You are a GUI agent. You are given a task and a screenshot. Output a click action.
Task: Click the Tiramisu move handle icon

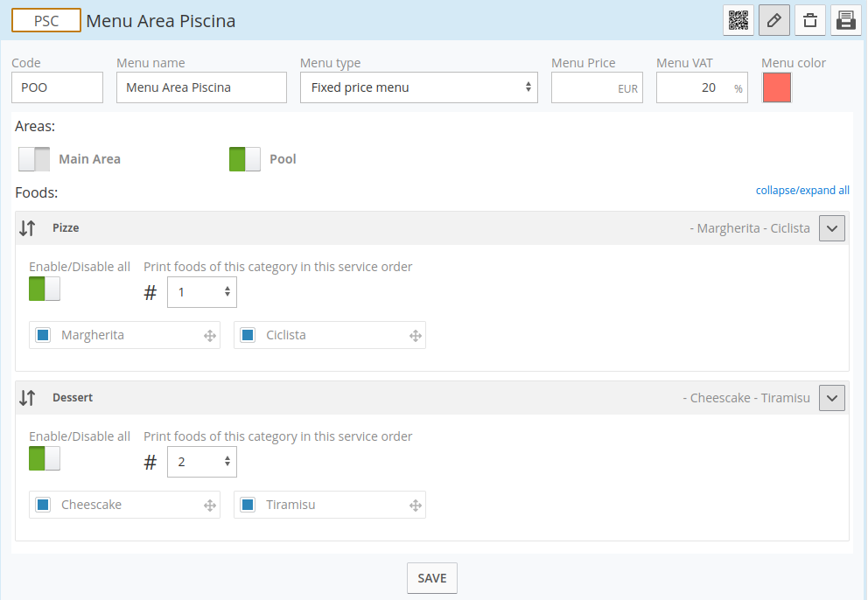[x=416, y=506]
